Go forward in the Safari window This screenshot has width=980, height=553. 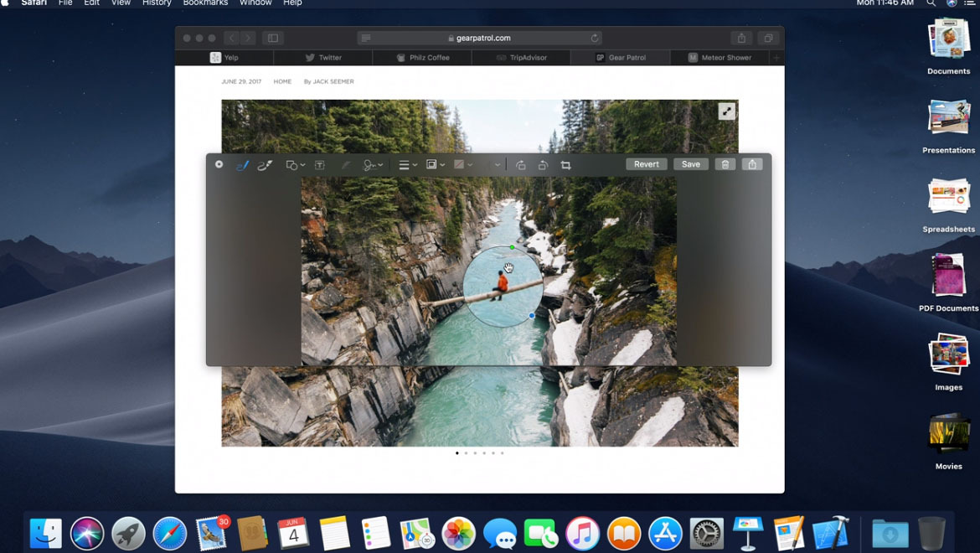248,38
